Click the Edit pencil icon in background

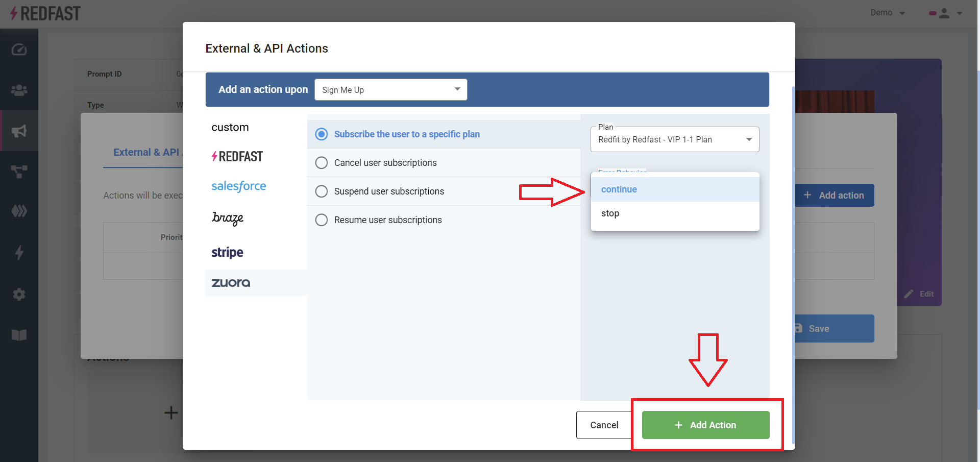(909, 294)
